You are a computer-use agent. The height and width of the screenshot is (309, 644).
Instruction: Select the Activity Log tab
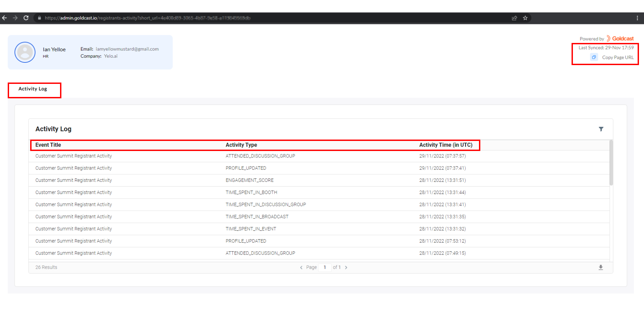click(33, 89)
